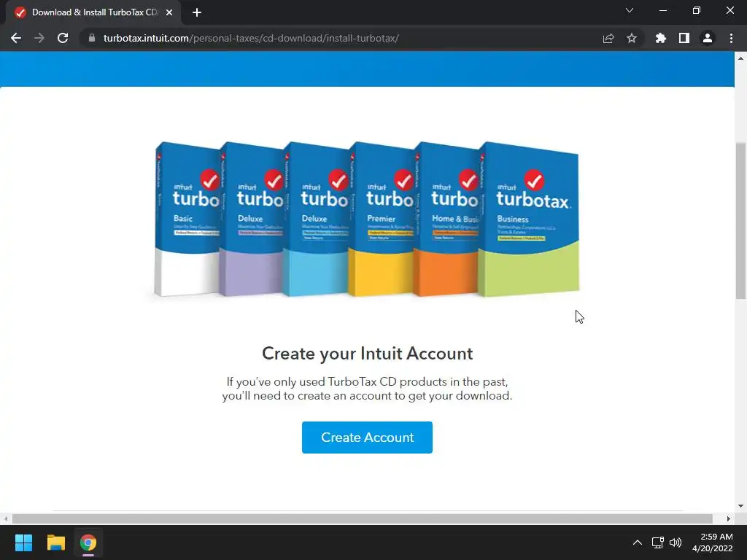
Task: Bookmark this page with the star icon
Action: 632,38
